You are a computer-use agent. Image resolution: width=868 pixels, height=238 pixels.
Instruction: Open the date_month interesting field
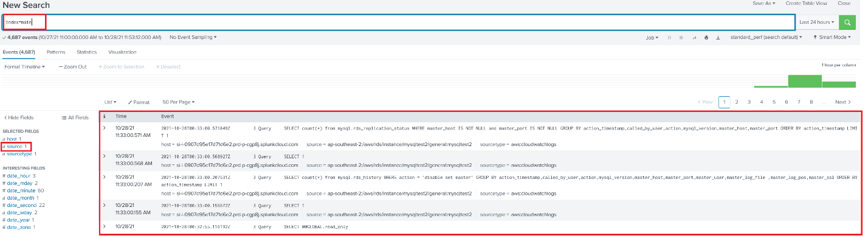coord(21,198)
